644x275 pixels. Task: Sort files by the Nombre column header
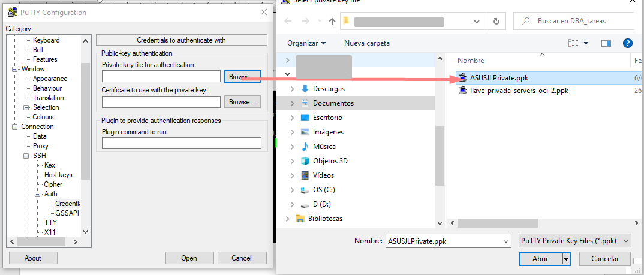[x=471, y=61]
